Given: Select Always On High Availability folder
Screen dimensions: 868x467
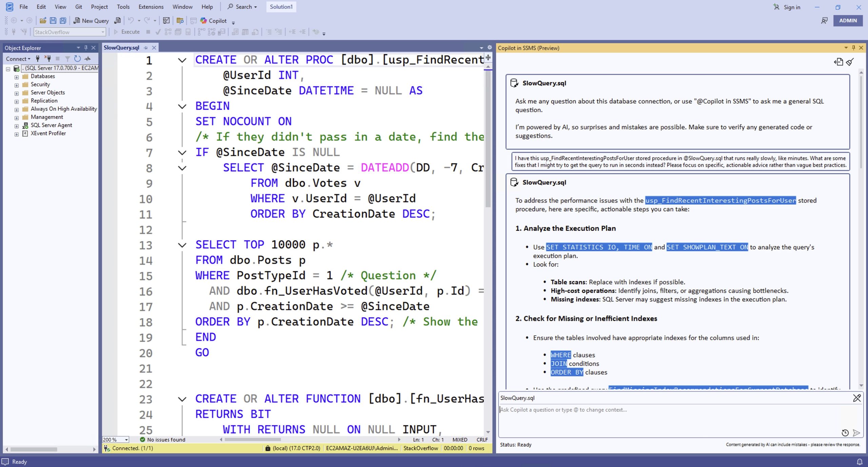Looking at the screenshot, I should pyautogui.click(x=64, y=109).
